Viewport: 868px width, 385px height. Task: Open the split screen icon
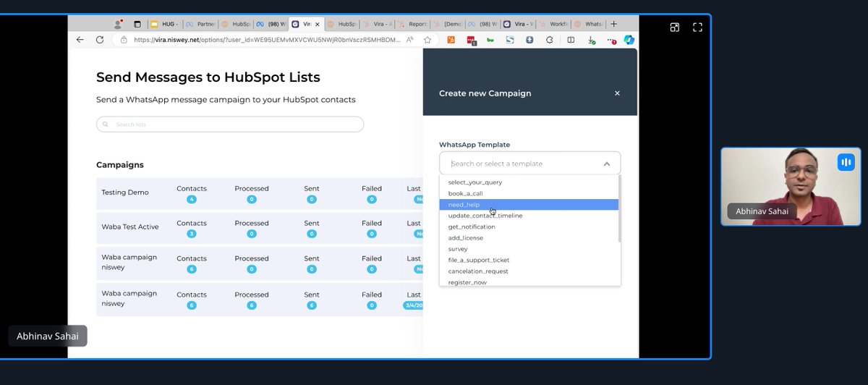571,40
